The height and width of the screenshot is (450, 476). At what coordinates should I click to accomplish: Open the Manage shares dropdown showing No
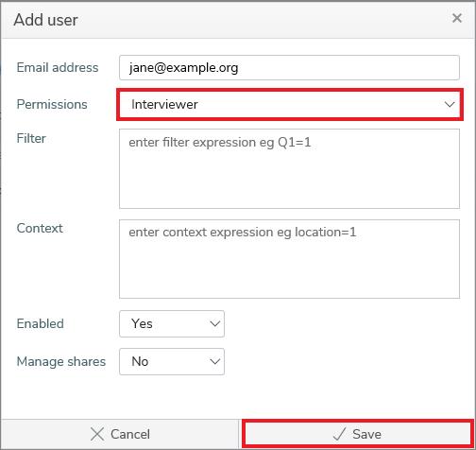[172, 361]
